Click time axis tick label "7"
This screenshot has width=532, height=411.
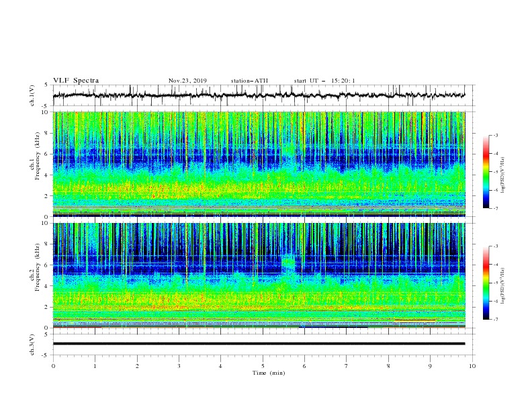[x=346, y=366]
